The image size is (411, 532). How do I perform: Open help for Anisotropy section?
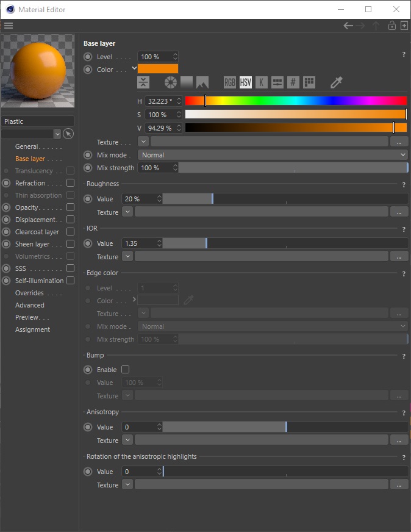[x=404, y=413]
